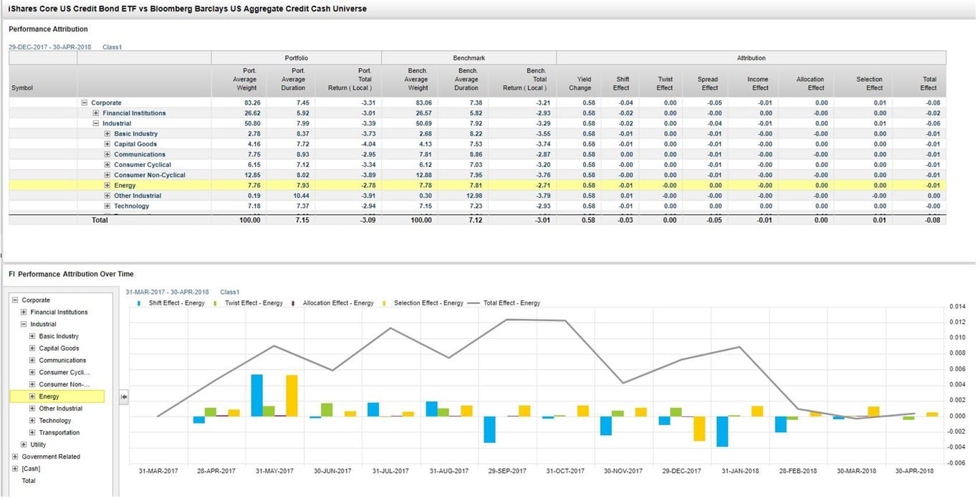This screenshot has width=980, height=501.
Task: Open the 29-DEC-2017 - 30-APR-2018 date range
Action: click(50, 45)
